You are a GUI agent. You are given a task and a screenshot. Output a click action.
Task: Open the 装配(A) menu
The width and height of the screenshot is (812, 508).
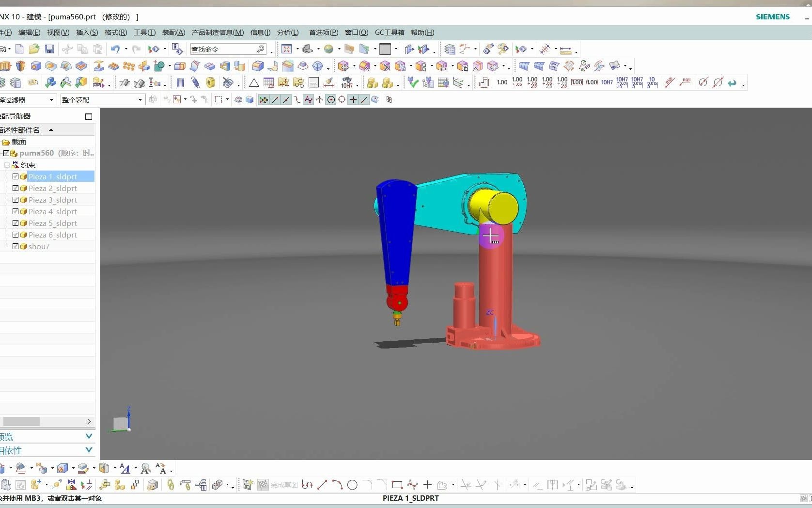click(173, 32)
